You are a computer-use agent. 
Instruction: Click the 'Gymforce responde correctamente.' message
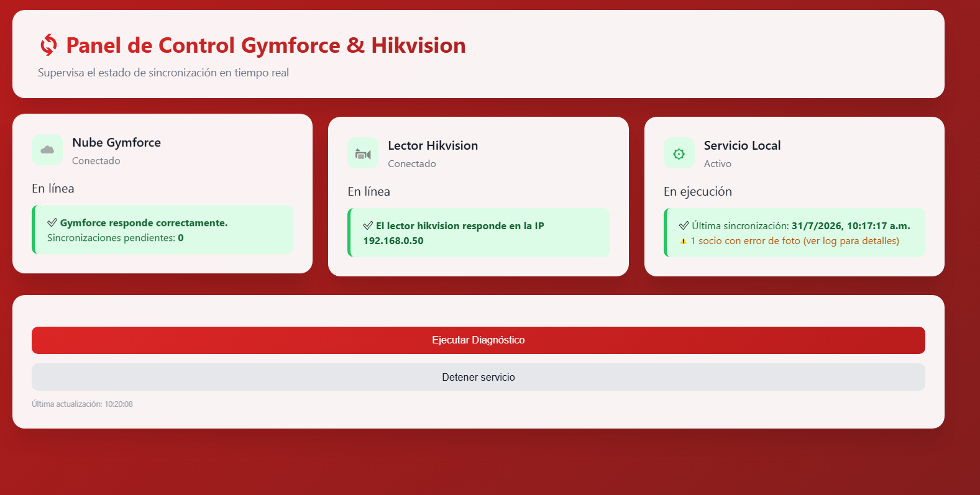pyautogui.click(x=144, y=223)
